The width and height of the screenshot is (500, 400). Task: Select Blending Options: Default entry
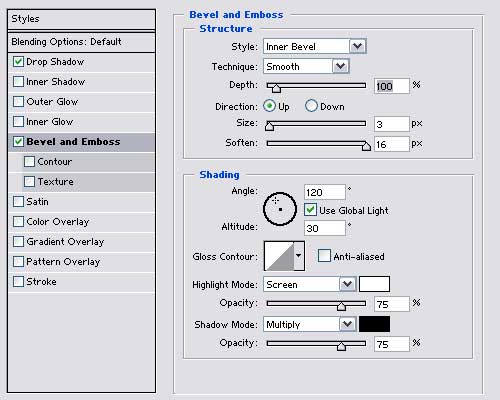tap(81, 42)
